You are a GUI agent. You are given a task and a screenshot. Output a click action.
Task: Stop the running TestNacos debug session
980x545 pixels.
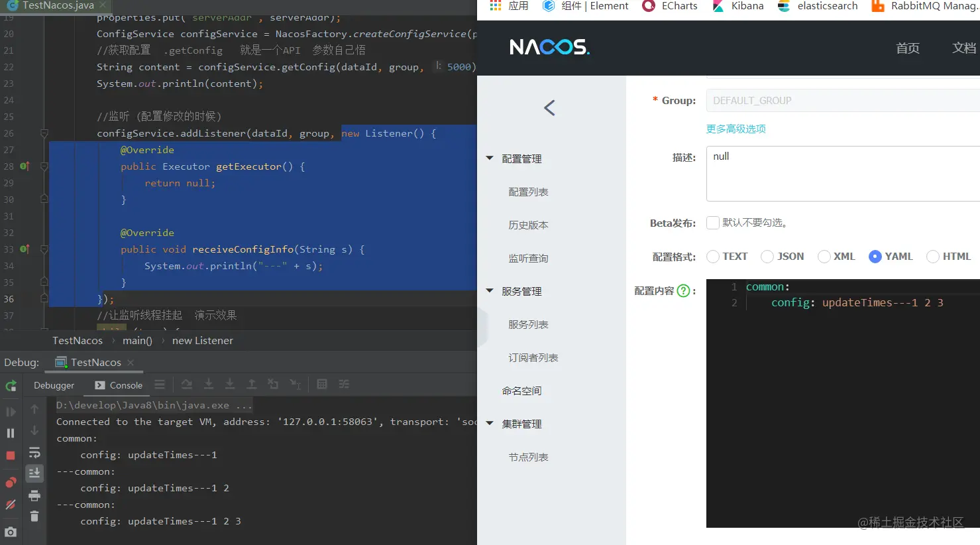point(11,455)
